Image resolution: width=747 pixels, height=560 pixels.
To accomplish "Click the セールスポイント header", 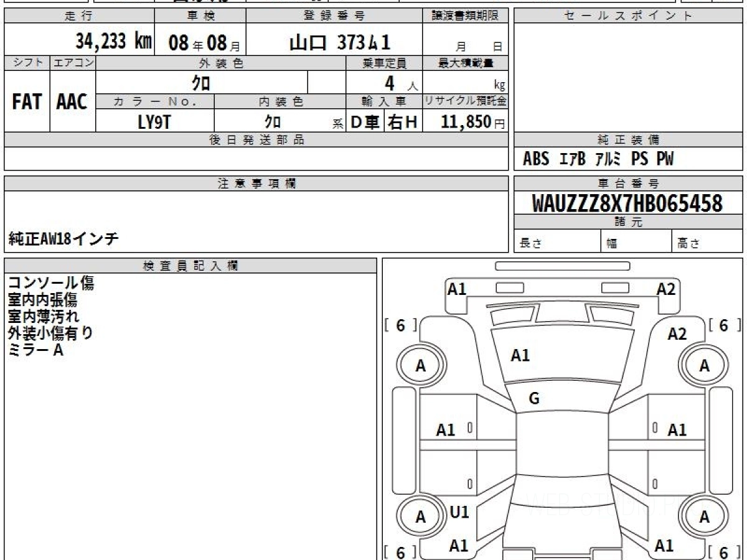I will (628, 16).
